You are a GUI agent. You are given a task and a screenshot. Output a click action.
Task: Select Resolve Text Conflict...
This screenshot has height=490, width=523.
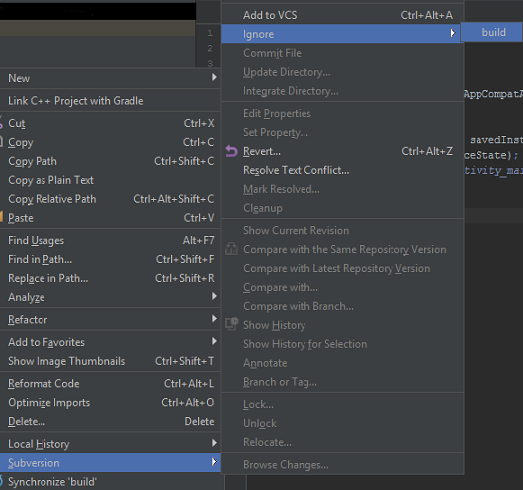click(342, 170)
